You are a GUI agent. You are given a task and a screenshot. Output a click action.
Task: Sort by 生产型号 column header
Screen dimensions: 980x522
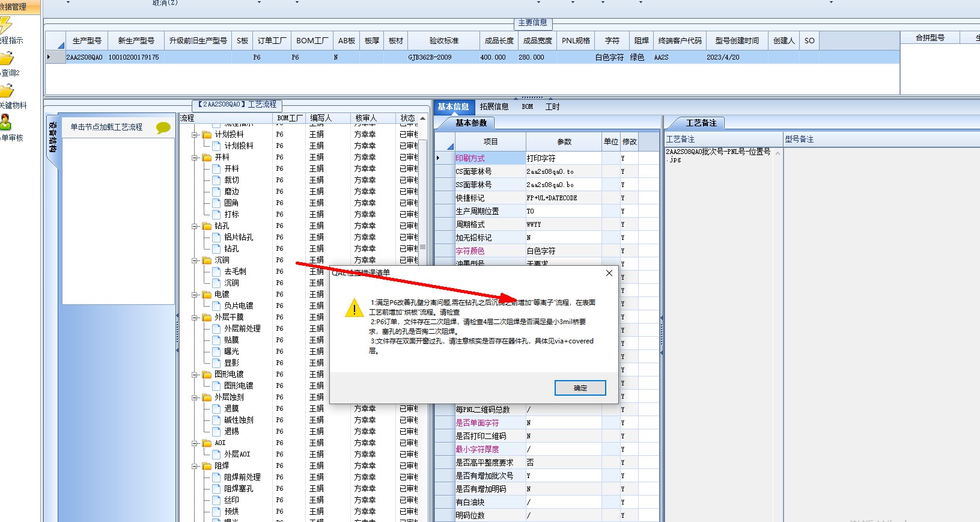click(87, 41)
